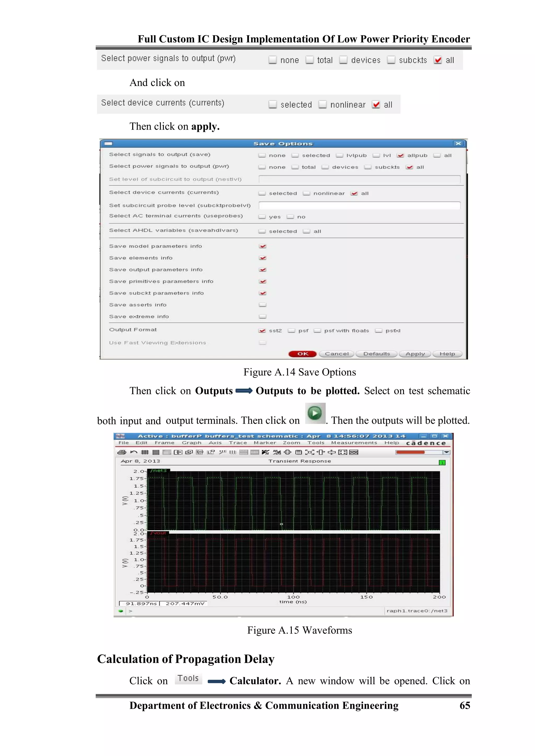Open the Marker menu
The width and height of the screenshot is (535, 756).
pyautogui.click(x=265, y=443)
